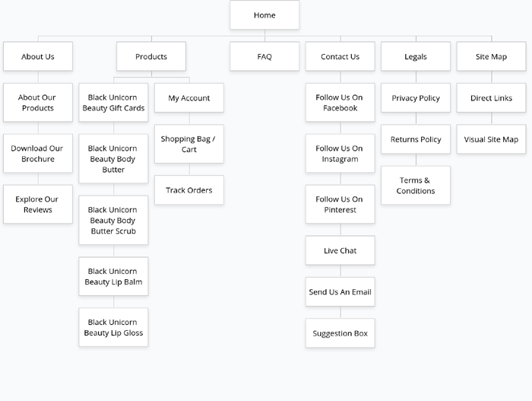Screen dimensions: 532x401
Task: Open the Products node
Action: pos(151,57)
